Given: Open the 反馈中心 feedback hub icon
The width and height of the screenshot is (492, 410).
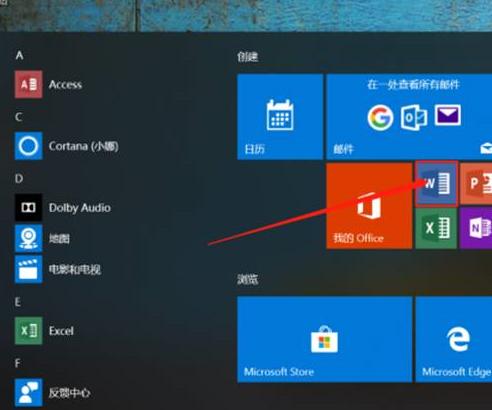Looking at the screenshot, I should [28, 392].
